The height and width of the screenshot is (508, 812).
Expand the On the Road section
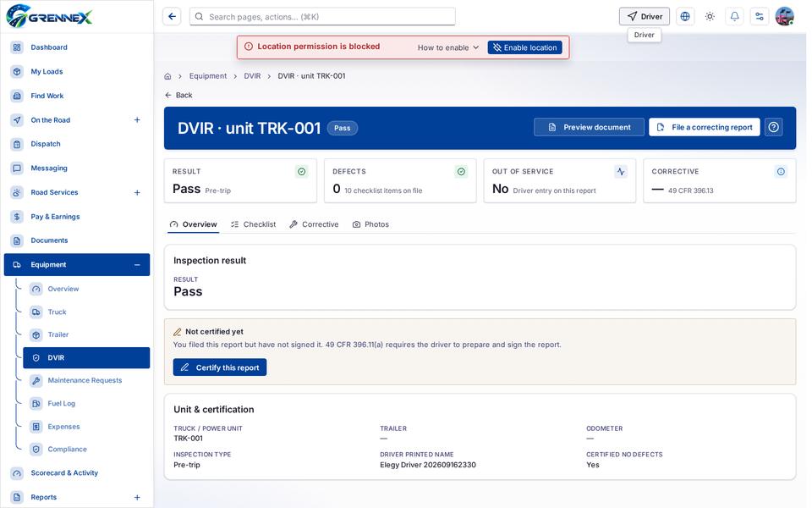click(137, 120)
